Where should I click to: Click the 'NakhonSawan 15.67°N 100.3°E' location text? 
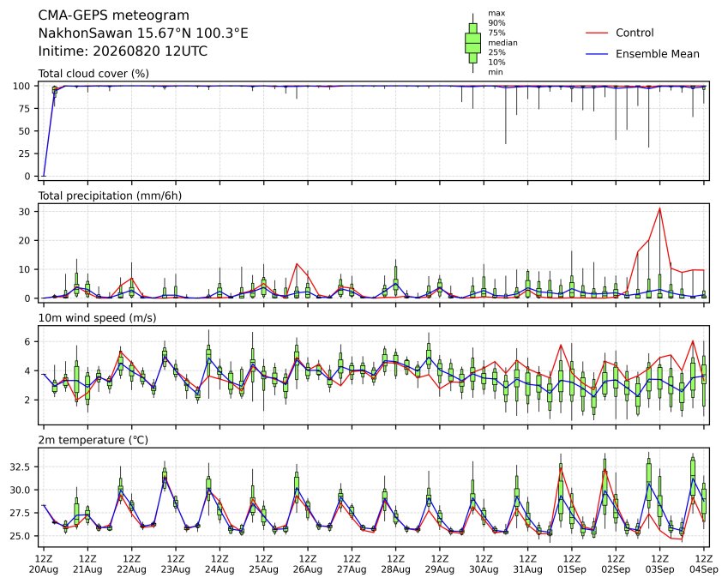pyautogui.click(x=143, y=33)
